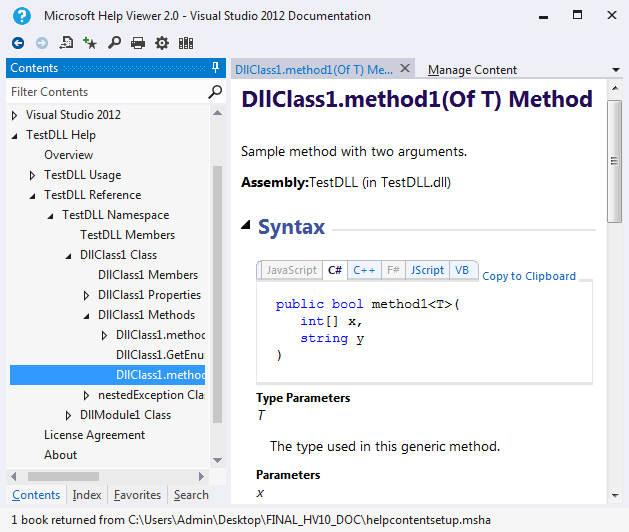
Task: Open the License Agreement topic
Action: [x=94, y=435]
